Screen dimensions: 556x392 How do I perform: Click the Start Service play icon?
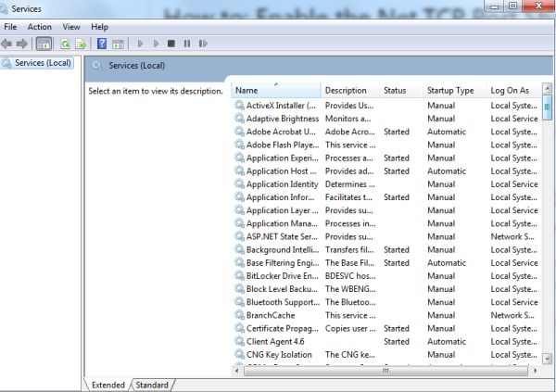pyautogui.click(x=140, y=44)
